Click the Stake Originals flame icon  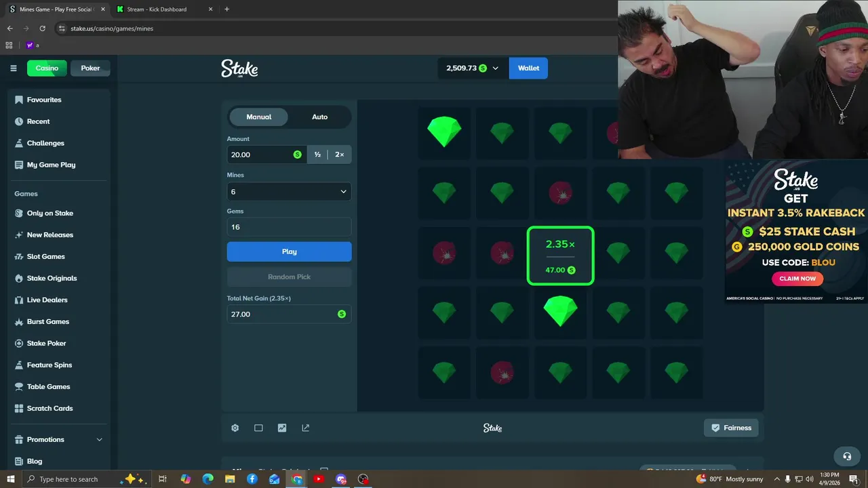click(19, 278)
